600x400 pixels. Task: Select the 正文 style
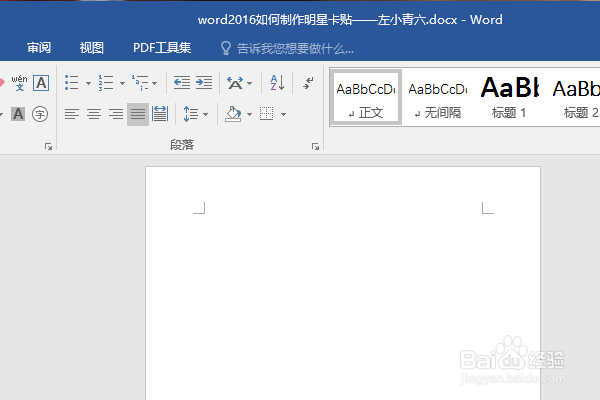pos(365,97)
